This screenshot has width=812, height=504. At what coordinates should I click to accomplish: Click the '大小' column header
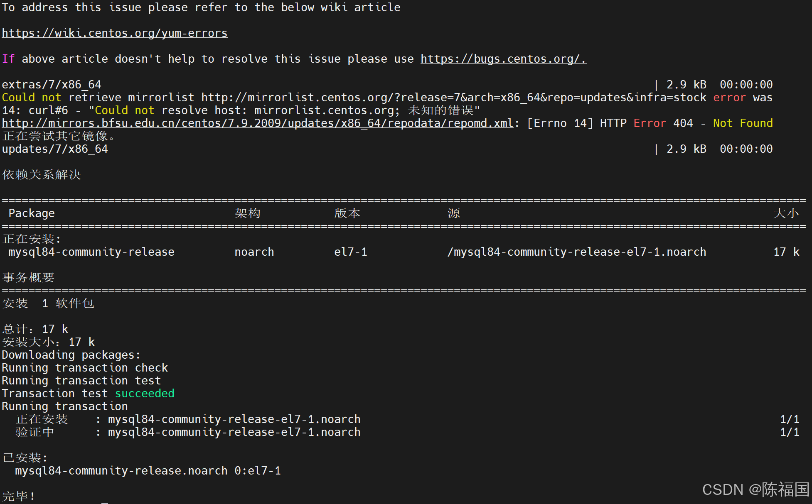[x=786, y=213]
